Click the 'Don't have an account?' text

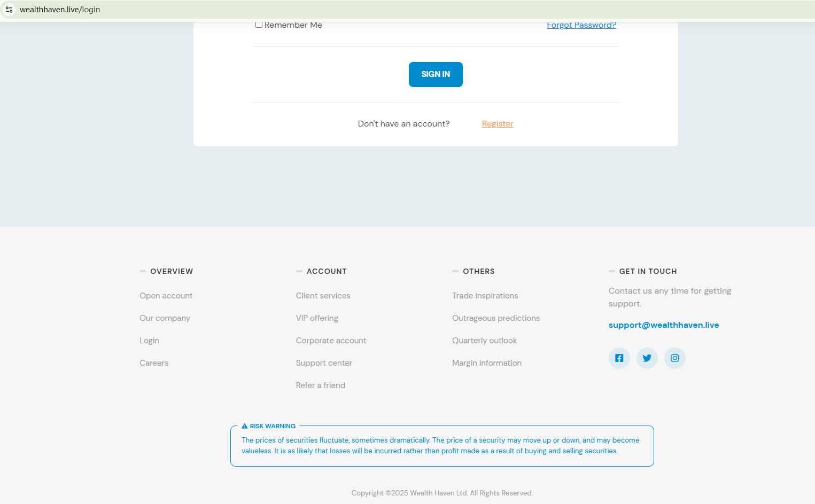404,124
